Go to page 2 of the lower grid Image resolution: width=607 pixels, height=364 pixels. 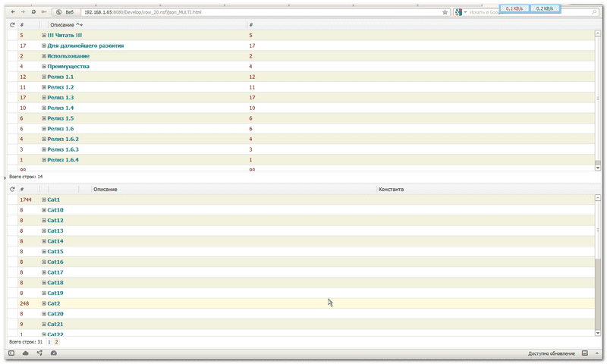coord(56,342)
